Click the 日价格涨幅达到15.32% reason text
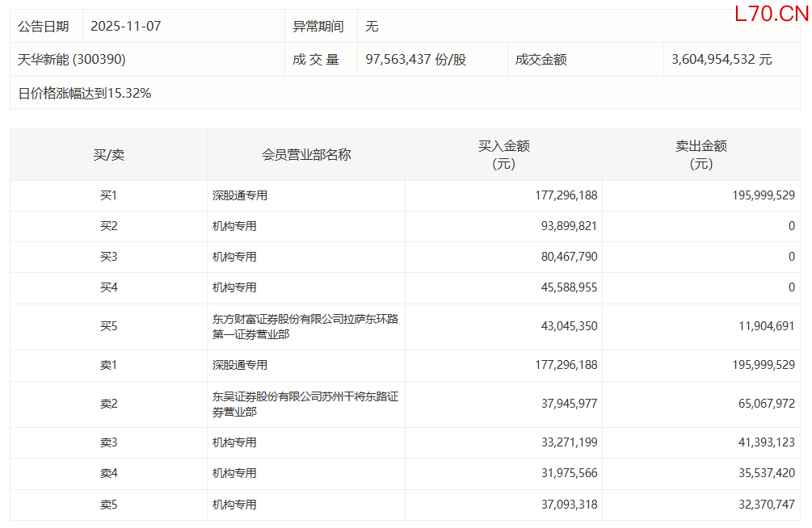812x528 pixels. click(x=85, y=93)
